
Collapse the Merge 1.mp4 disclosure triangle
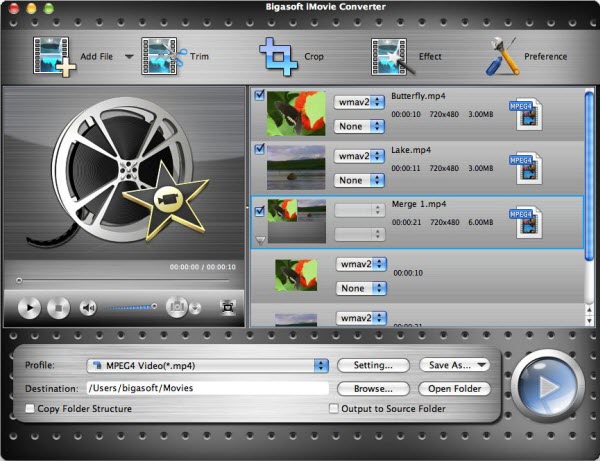click(x=260, y=240)
